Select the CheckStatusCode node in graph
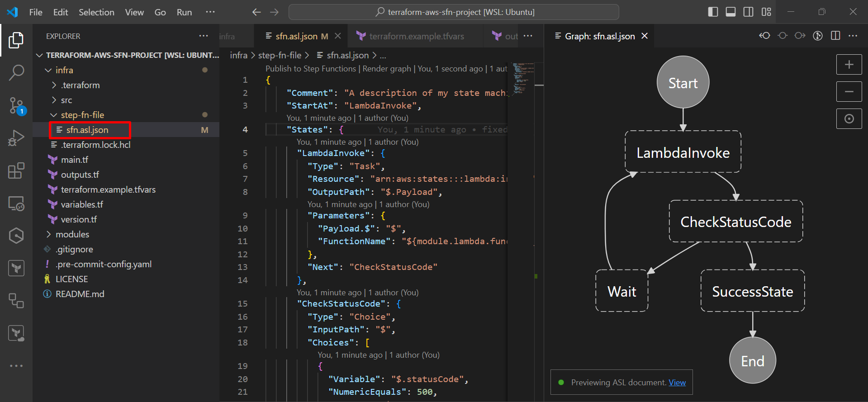The image size is (868, 402). pos(736,222)
